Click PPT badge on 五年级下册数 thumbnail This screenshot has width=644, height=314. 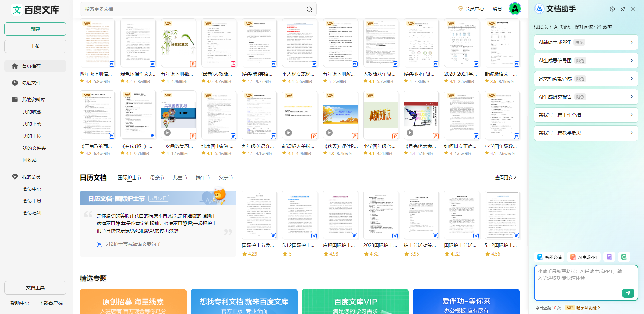pos(193,64)
